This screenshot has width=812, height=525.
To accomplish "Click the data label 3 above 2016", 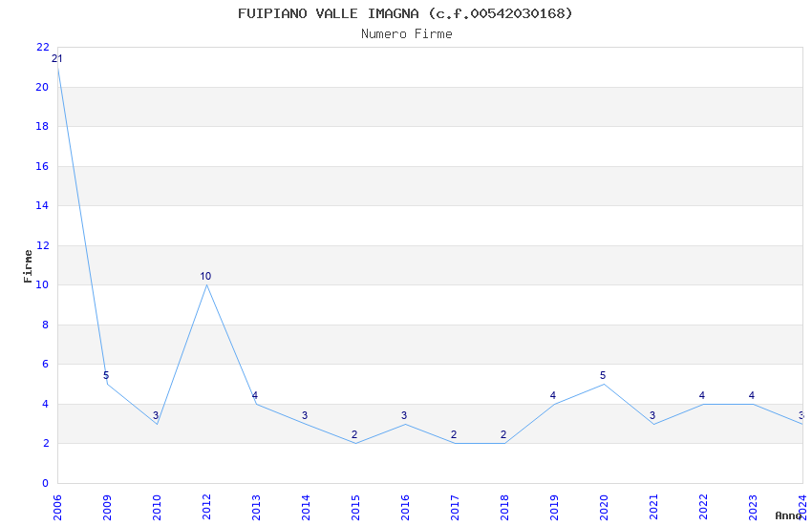I will (x=404, y=415).
